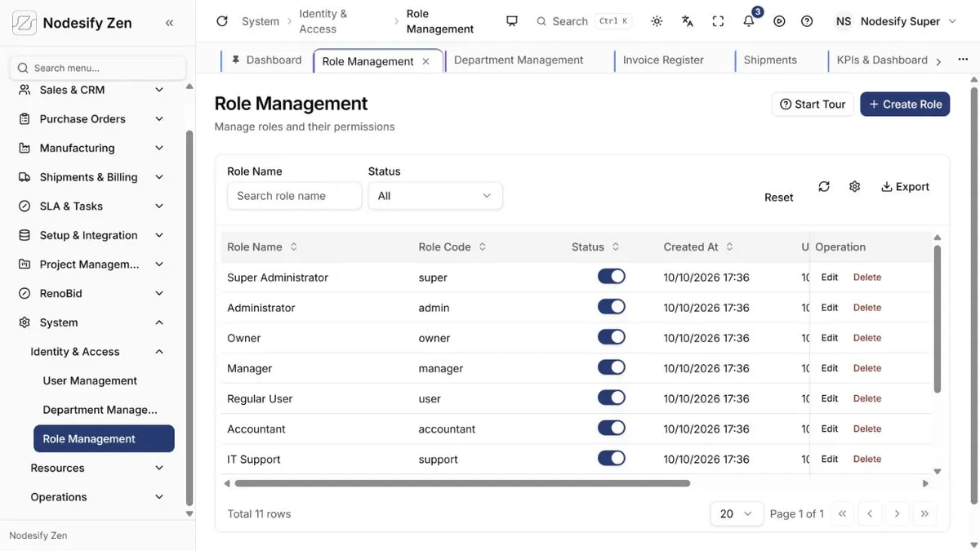Click the Nodesify Zen logo icon
980x551 pixels.
24,22
